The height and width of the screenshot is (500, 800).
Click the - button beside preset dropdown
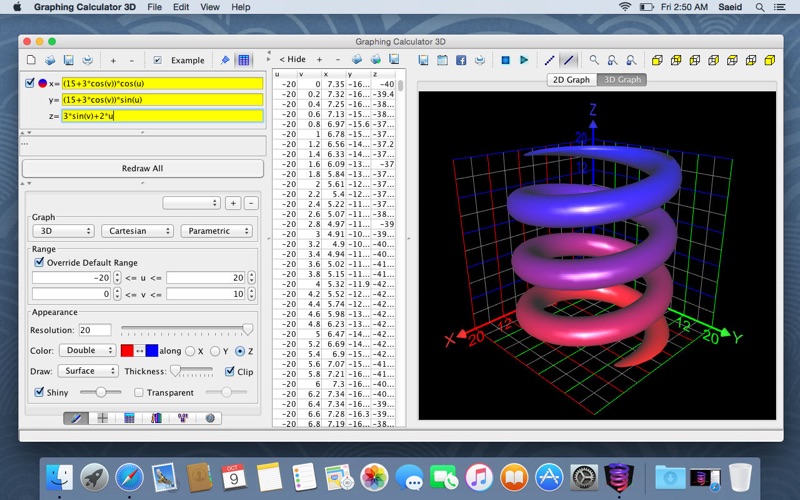pos(251,203)
